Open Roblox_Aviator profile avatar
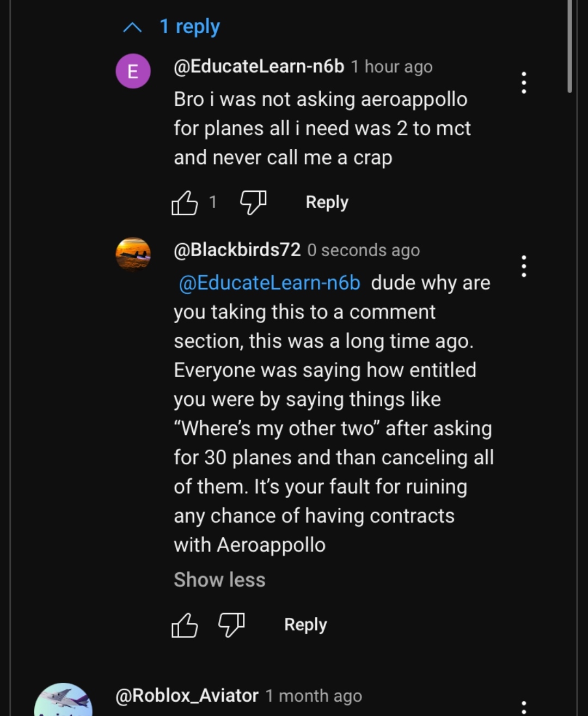 [63, 701]
